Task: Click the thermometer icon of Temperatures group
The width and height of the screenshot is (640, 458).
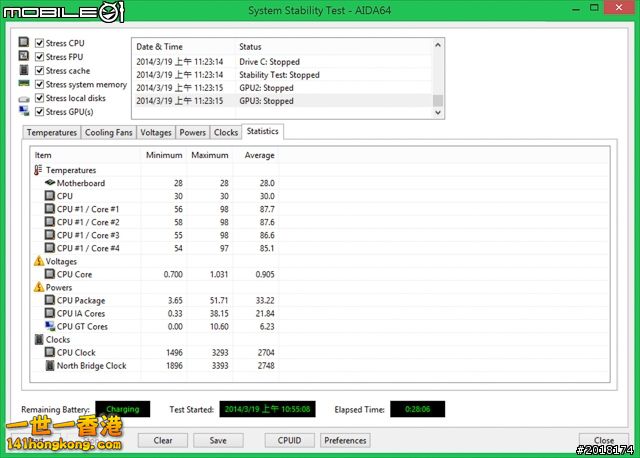Action: 38,170
